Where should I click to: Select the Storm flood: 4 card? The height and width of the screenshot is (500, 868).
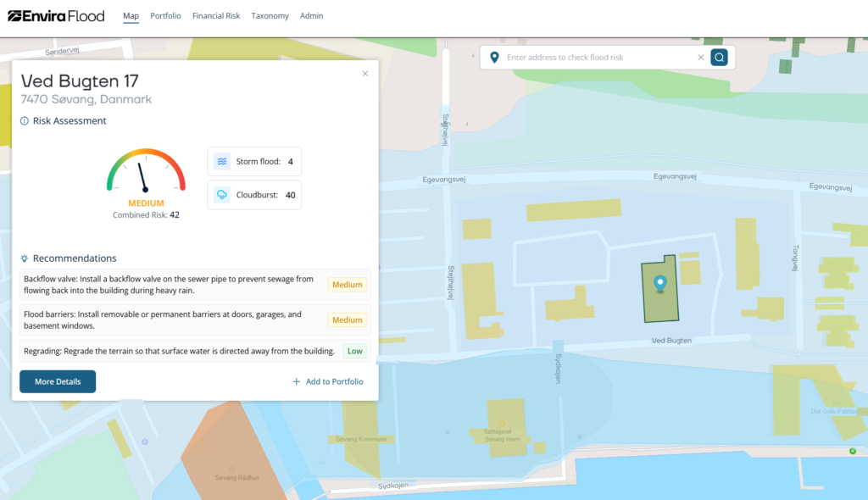pos(254,162)
